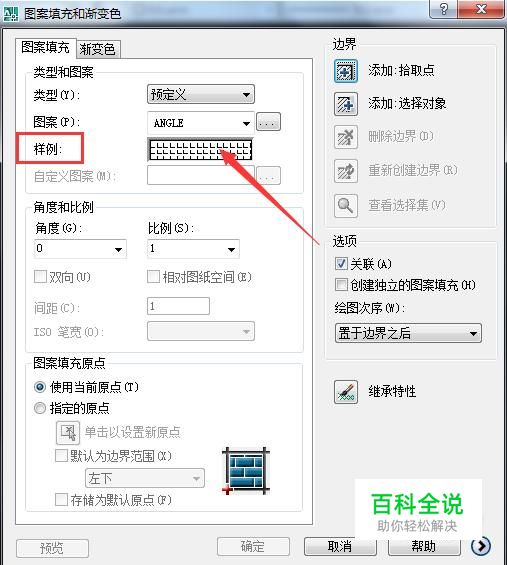Click the Remove Boundaries (删除边界) icon
Screen dimensions: 507x565
pos(346,137)
